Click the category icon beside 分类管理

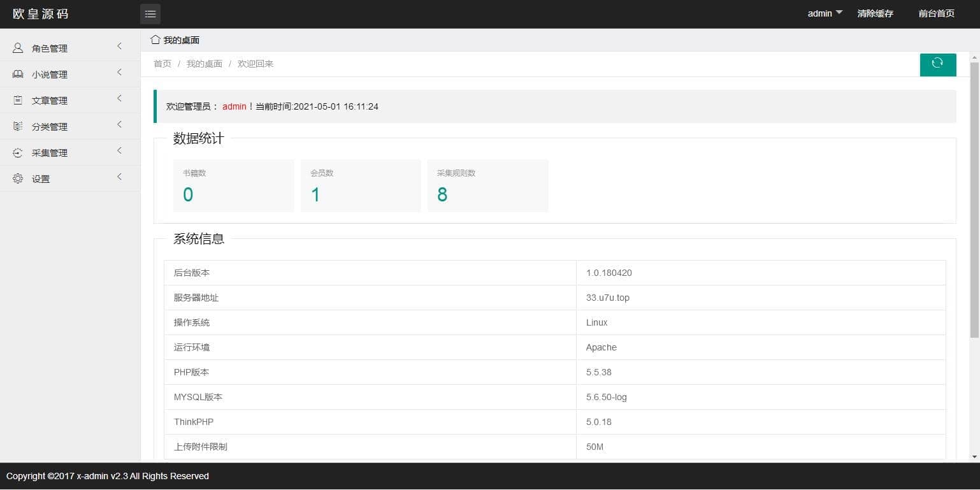click(18, 127)
